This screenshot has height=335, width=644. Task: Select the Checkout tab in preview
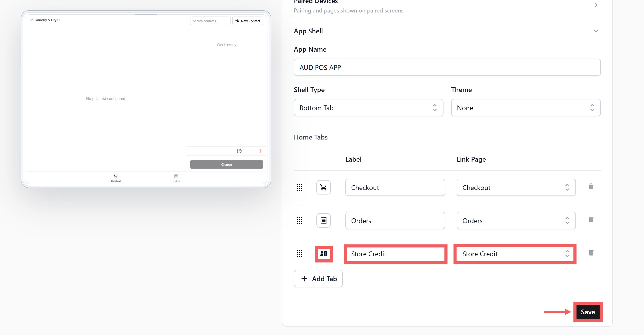coord(116,178)
